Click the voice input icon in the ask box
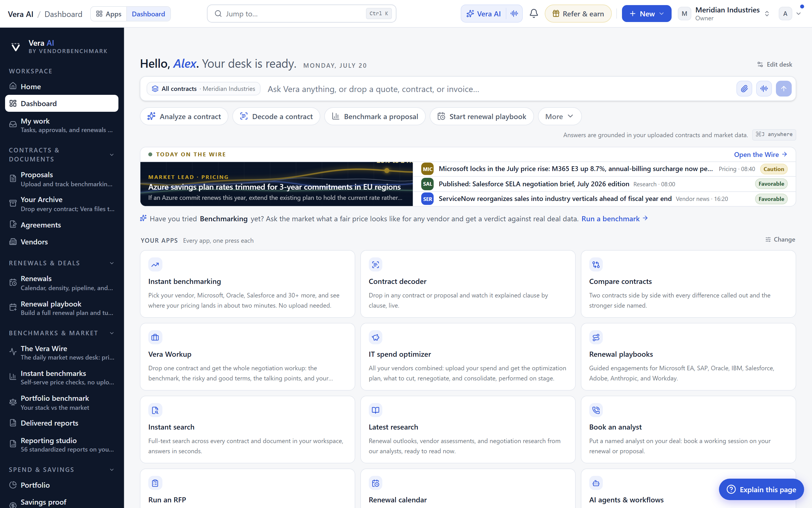Image resolution: width=812 pixels, height=508 pixels. pos(764,89)
